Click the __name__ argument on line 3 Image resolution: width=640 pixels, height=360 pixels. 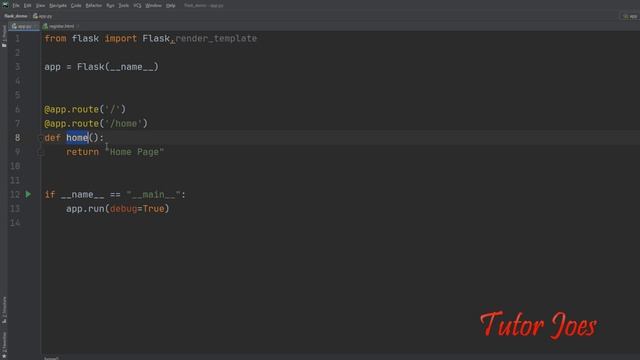pyautogui.click(x=131, y=67)
